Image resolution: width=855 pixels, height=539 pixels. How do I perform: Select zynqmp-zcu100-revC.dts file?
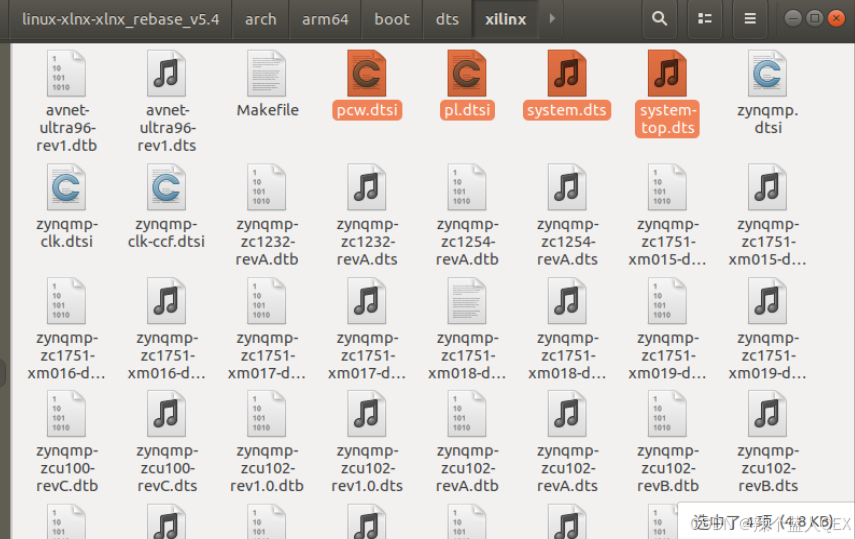(167, 442)
